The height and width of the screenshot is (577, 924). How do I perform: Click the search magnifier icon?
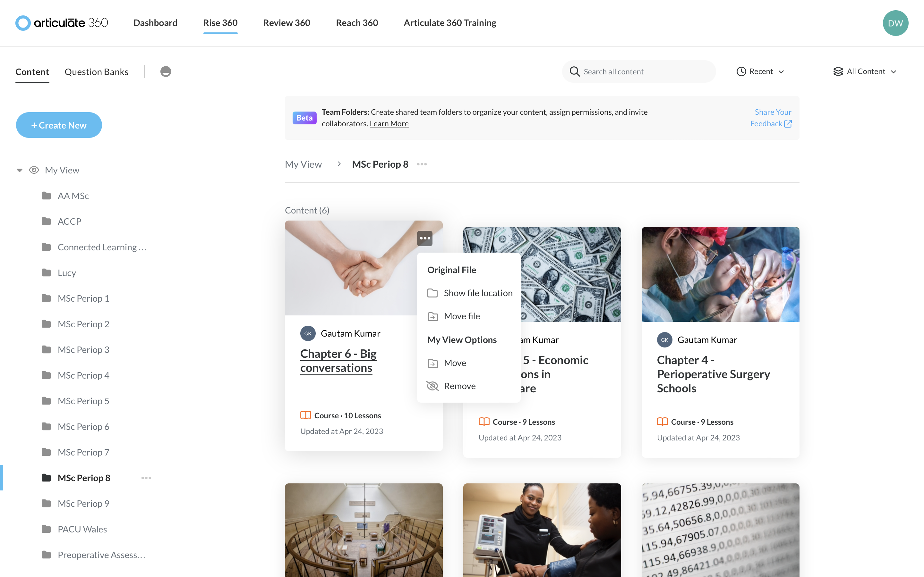pyautogui.click(x=575, y=71)
